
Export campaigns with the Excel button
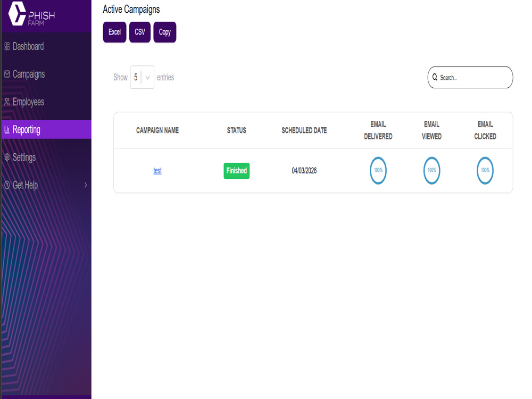(x=115, y=32)
